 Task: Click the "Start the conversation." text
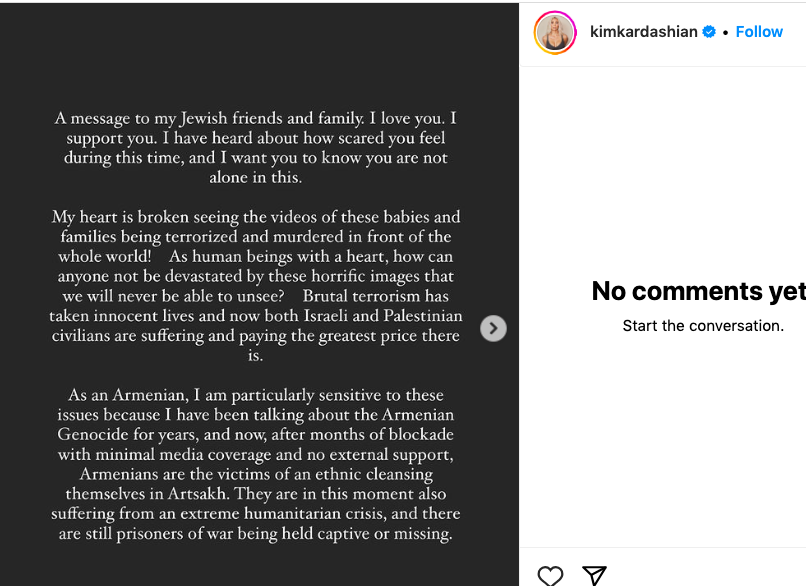pyautogui.click(x=703, y=326)
